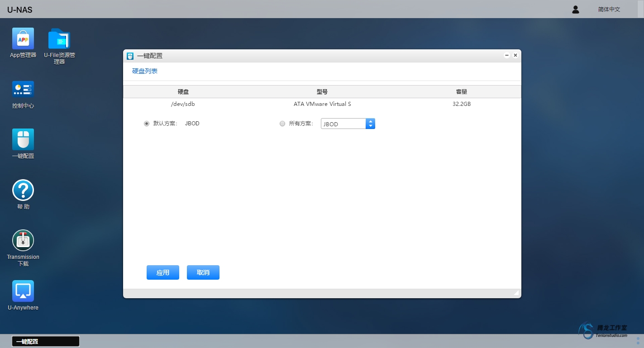Click the three-dot menu at bottom right

[638, 341]
